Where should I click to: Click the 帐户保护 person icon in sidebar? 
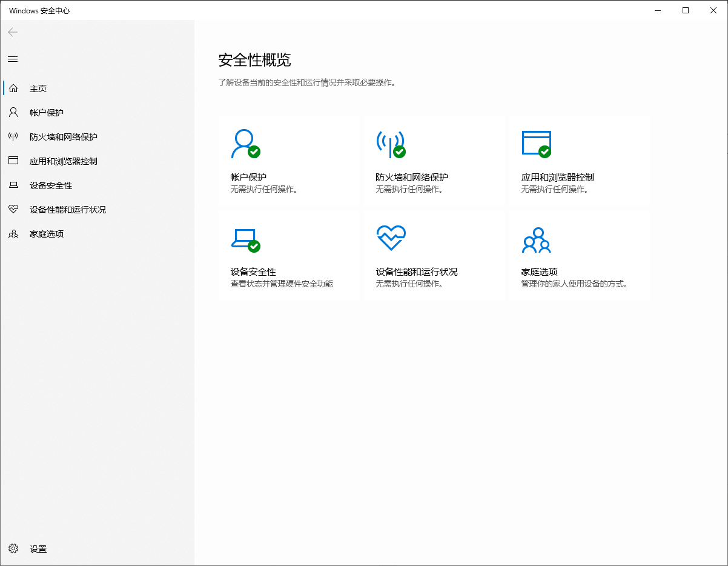tap(13, 113)
